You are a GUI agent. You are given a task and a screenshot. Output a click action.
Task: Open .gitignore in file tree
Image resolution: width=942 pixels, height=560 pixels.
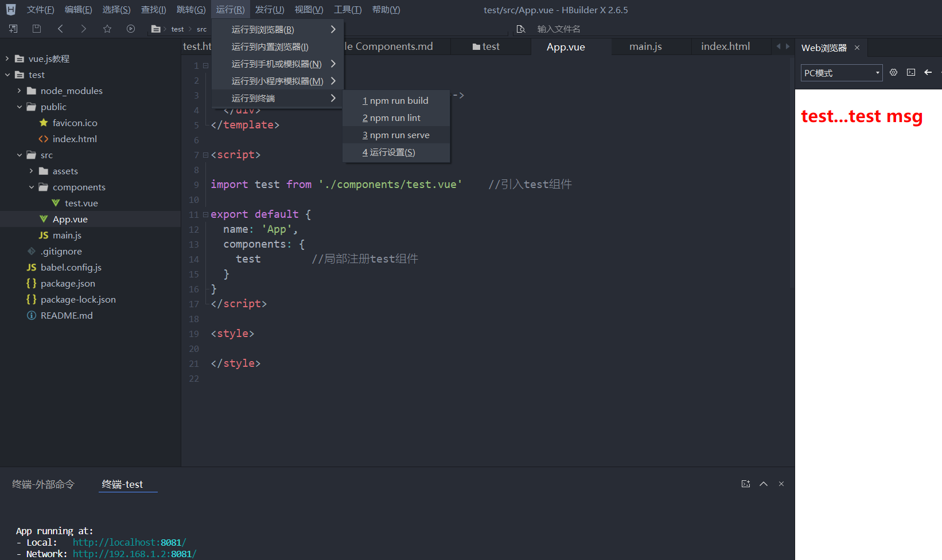point(61,251)
